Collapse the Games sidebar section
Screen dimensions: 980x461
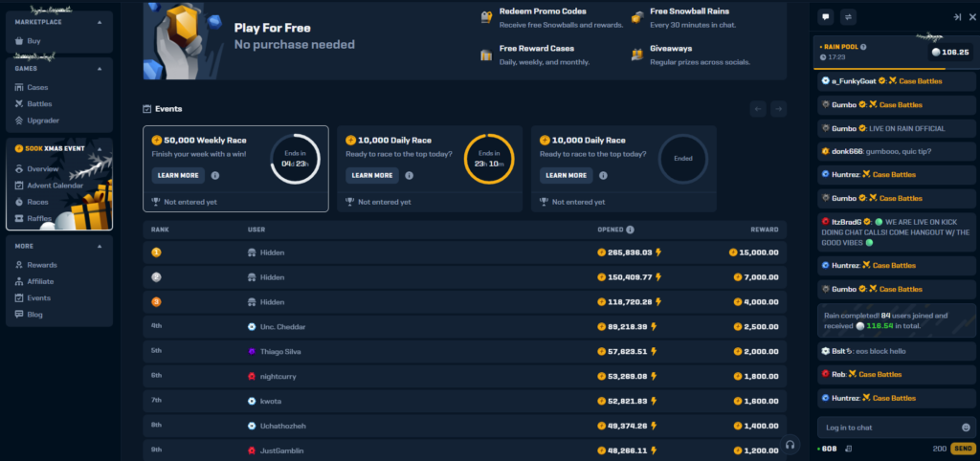coord(100,69)
